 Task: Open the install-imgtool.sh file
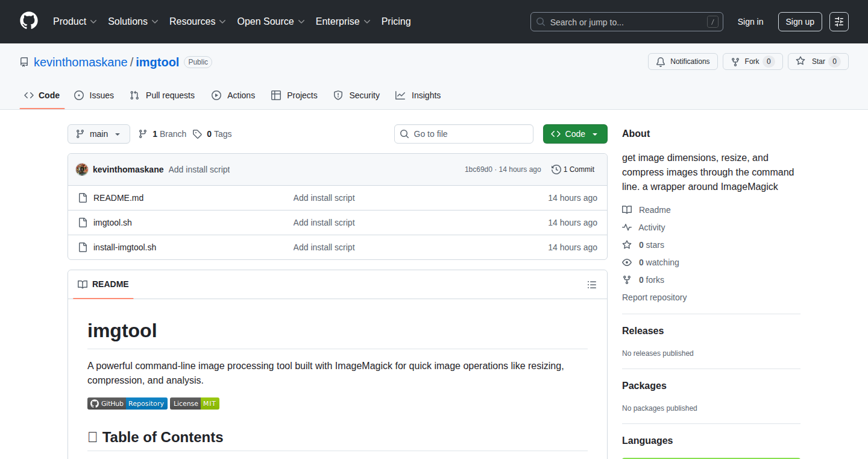125,247
